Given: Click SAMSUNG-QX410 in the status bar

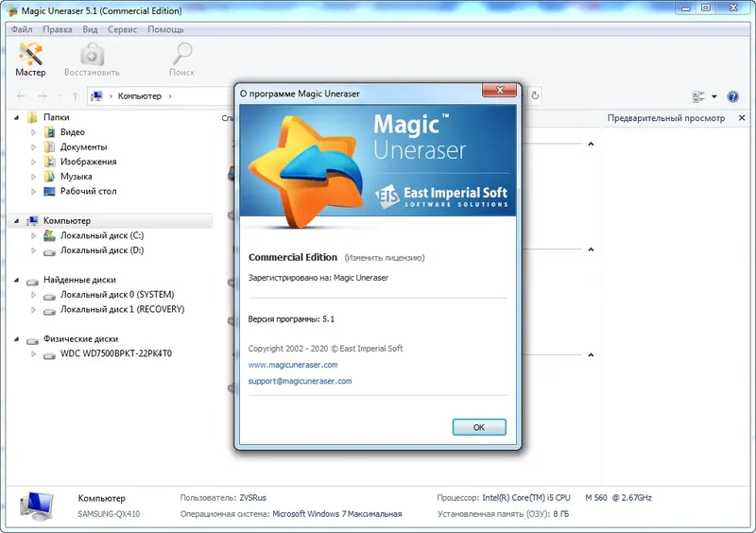Looking at the screenshot, I should point(109,514).
